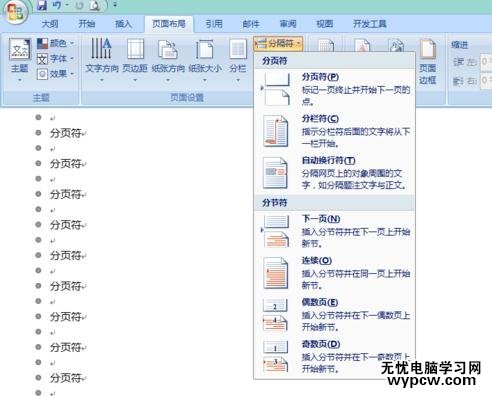Click the 分栏符(C) column break icon
Viewport: 492px width, 396px height.
275,131
